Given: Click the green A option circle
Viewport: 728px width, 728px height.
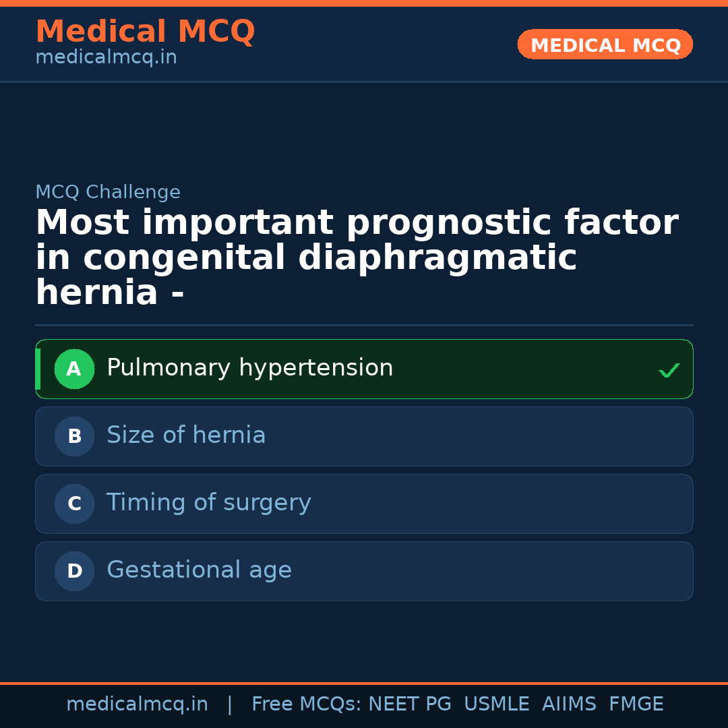Looking at the screenshot, I should tap(74, 369).
